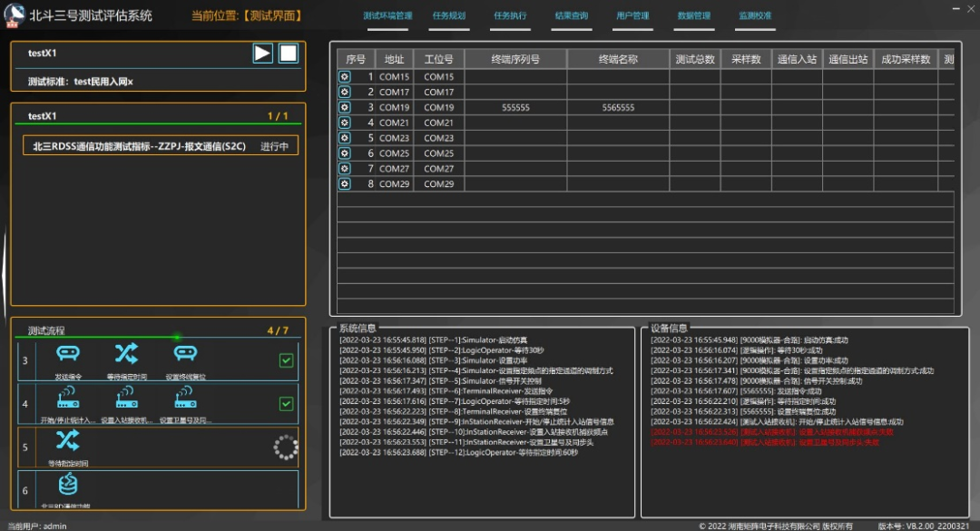Open settings gear for COM21 row
The width and height of the screenshot is (980, 531).
[345, 123]
